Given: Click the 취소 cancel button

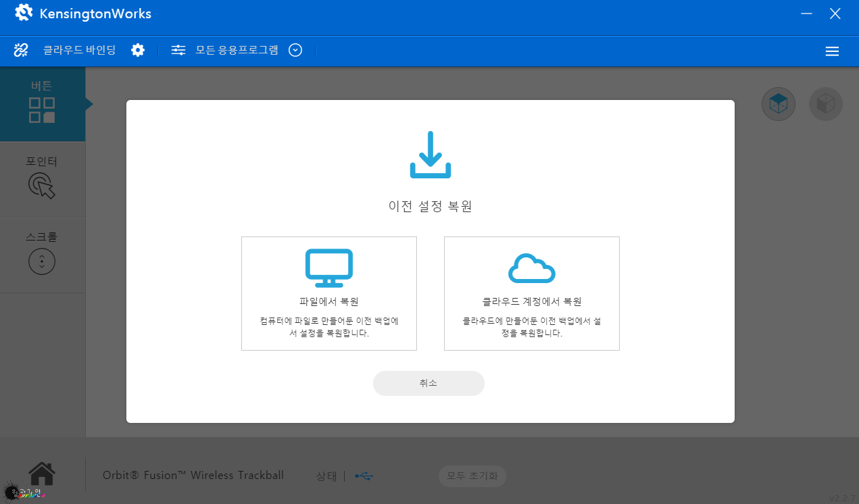Looking at the screenshot, I should point(428,383).
